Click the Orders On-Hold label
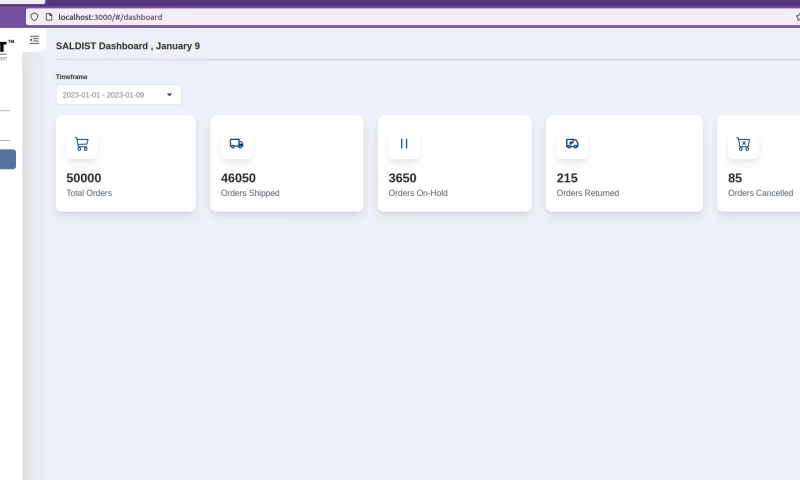 (x=418, y=193)
